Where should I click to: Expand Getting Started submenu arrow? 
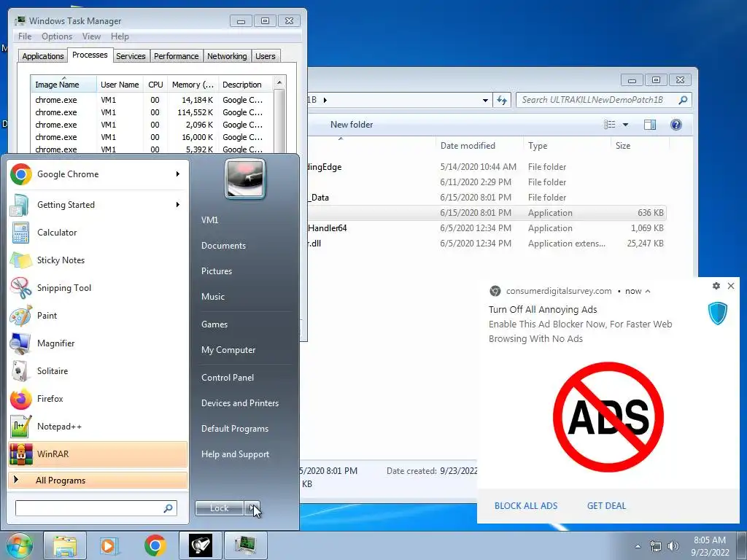(178, 205)
